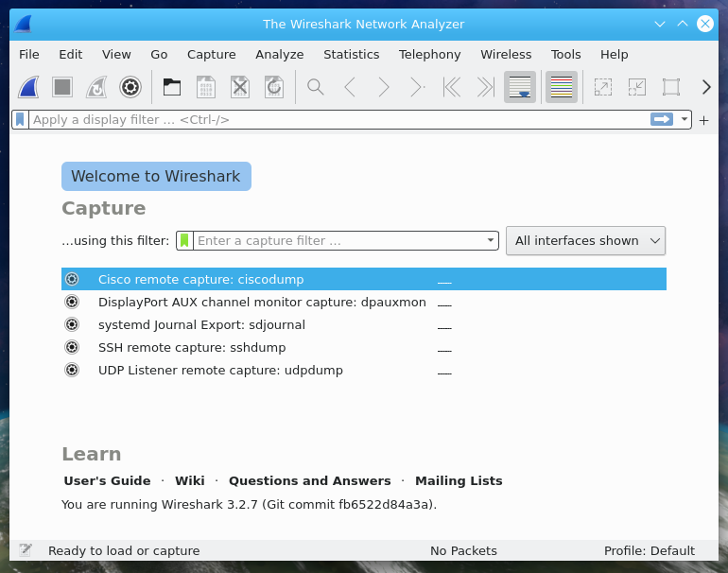Add a display filter button plus
The width and height of the screenshot is (728, 573).
coord(703,120)
